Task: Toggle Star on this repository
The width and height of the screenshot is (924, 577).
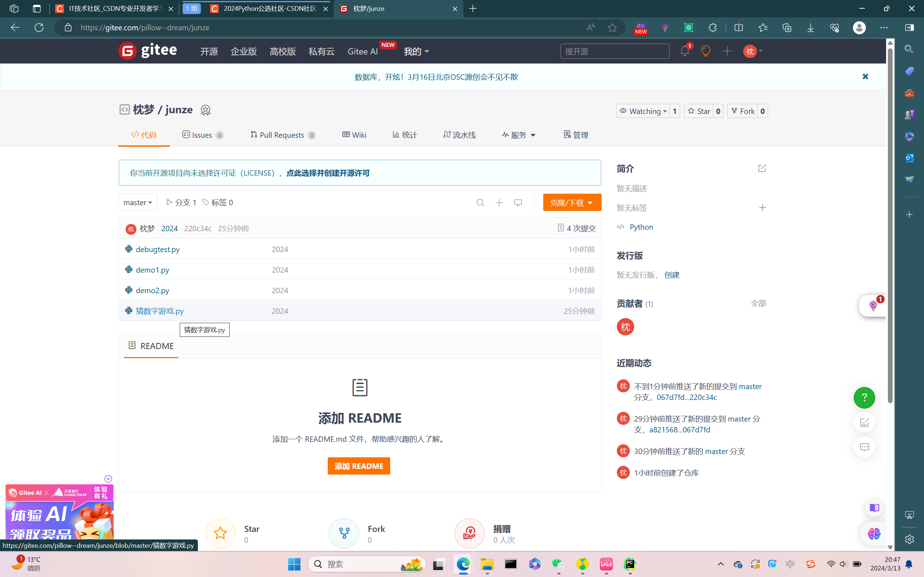Action: [699, 111]
